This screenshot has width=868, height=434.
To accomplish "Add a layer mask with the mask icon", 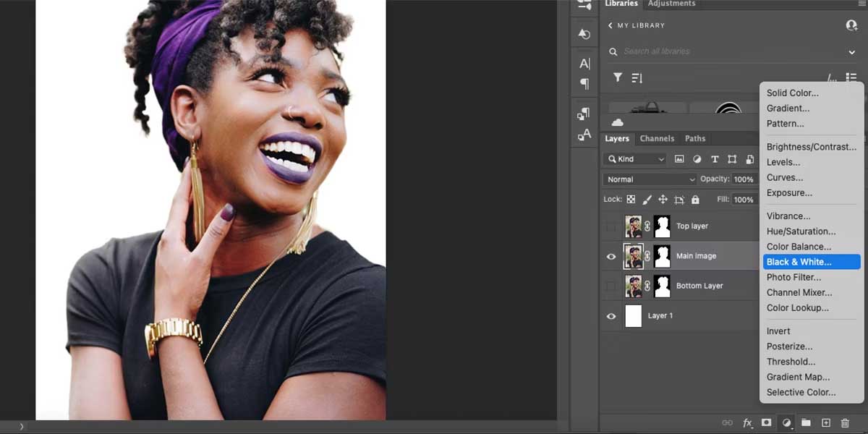I will pyautogui.click(x=766, y=423).
